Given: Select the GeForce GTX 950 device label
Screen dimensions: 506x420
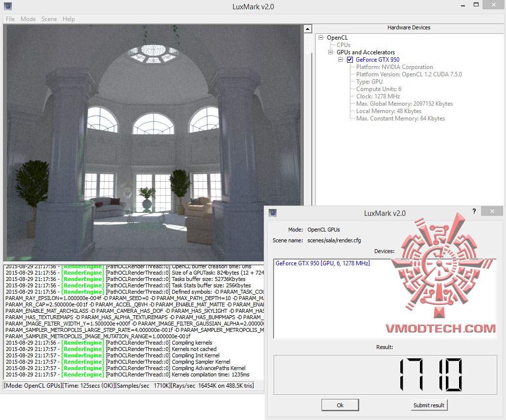Looking at the screenshot, I should 377,60.
